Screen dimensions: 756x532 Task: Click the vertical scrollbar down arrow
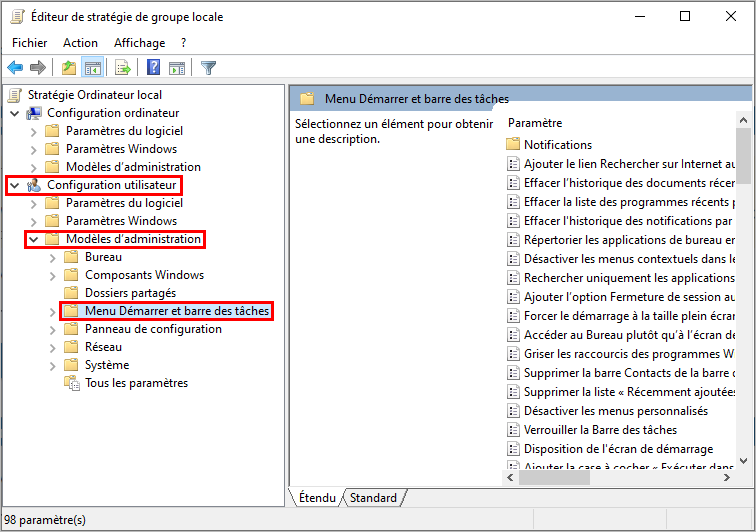tap(743, 461)
